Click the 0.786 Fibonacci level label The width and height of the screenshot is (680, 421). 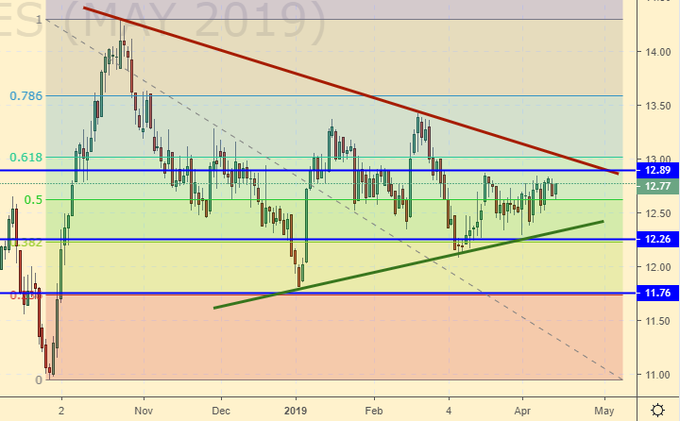[26, 96]
